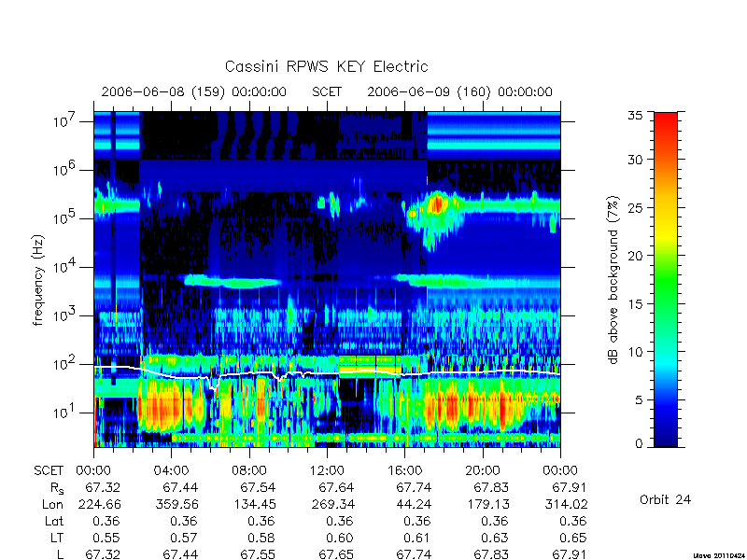
Task: Click the 10^1 frequency tick label
Action: point(63,413)
